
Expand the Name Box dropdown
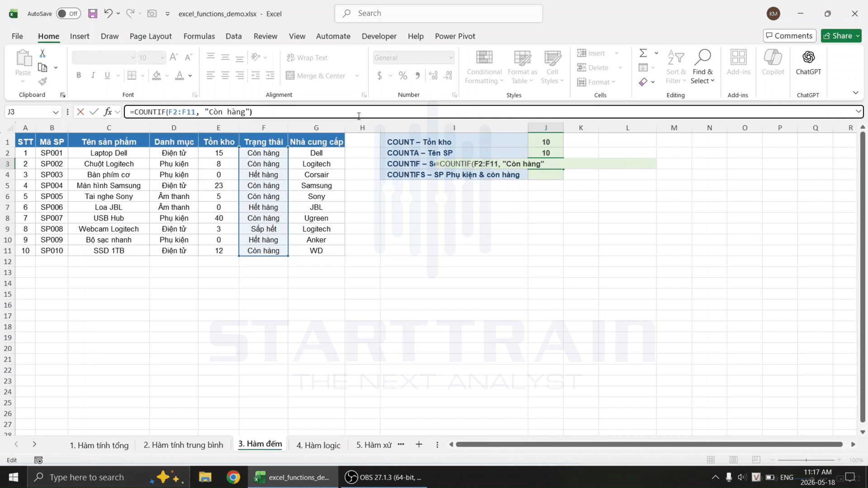(x=56, y=112)
